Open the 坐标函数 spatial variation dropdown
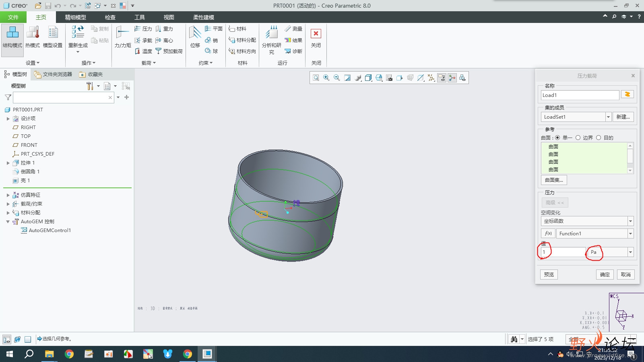The image size is (644, 362). 630,221
